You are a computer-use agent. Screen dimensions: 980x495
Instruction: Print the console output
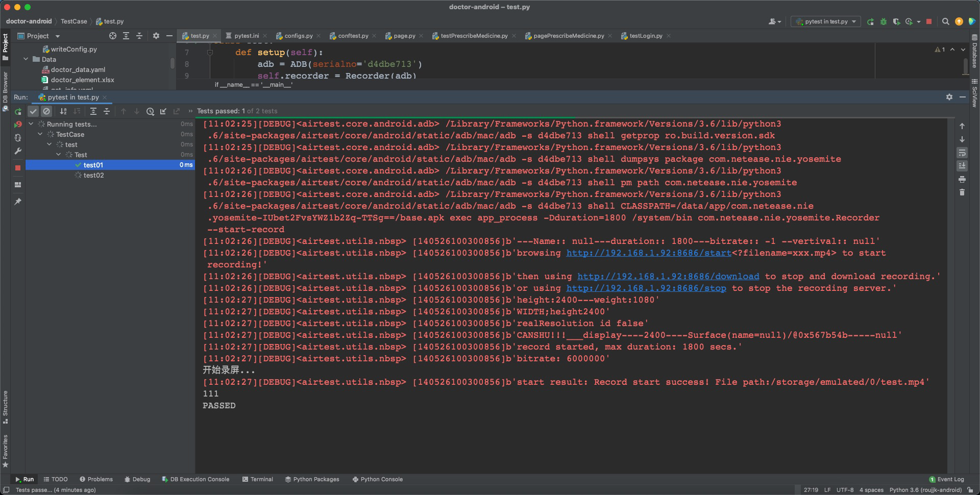tap(962, 180)
